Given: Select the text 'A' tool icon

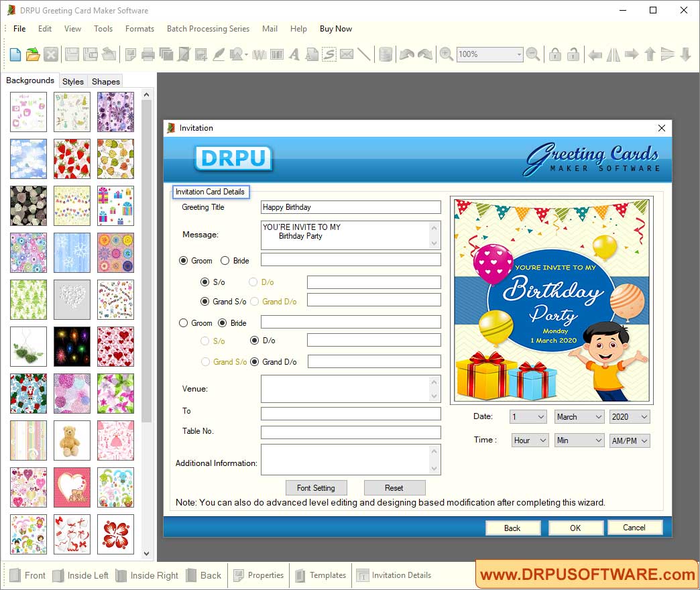Looking at the screenshot, I should tap(294, 54).
